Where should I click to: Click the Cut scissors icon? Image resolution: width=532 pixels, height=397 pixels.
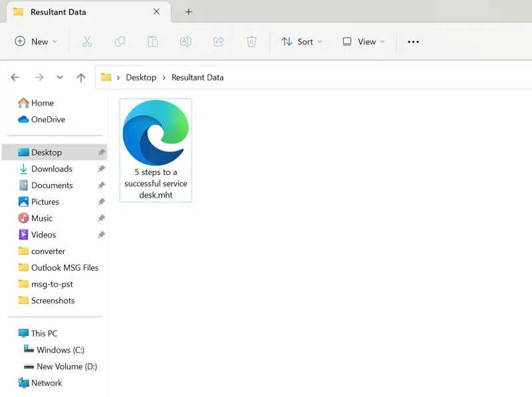(x=86, y=42)
